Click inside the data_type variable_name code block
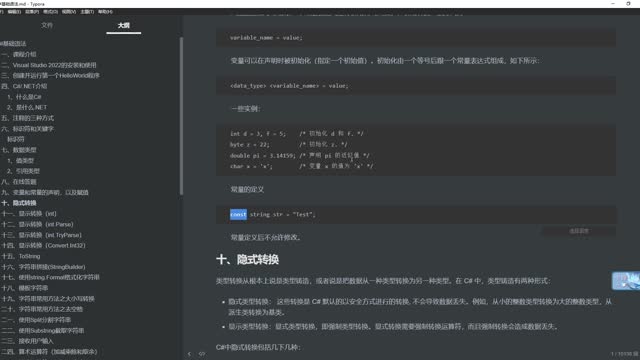The height and width of the screenshot is (360, 640). (x=416, y=86)
